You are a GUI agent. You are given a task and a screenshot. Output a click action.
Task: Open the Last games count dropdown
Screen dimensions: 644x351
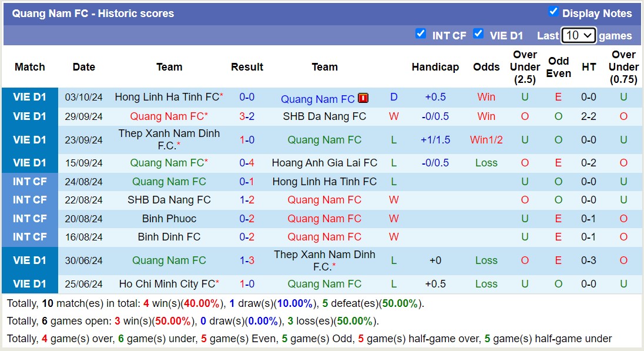point(578,35)
